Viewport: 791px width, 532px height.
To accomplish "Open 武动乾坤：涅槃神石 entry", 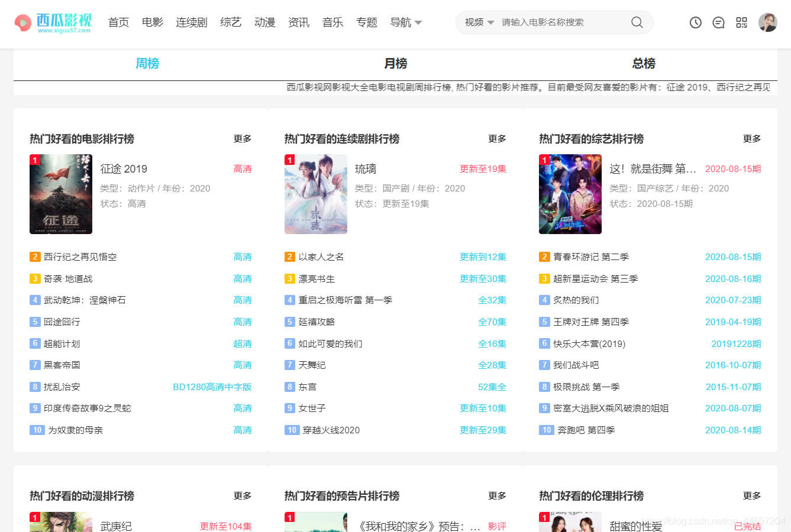I will coord(85,300).
